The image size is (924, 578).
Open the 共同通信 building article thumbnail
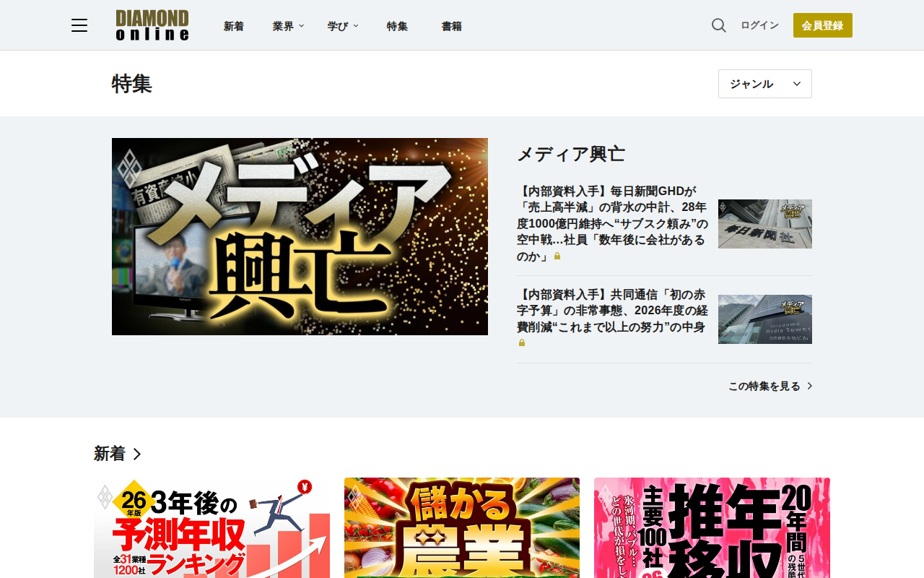[x=765, y=319]
